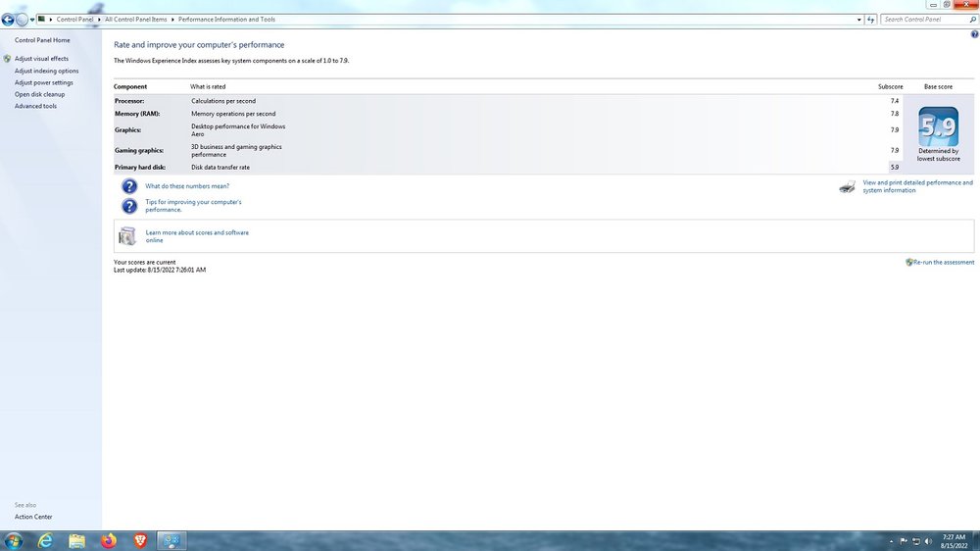Show hidden system tray icons

pos(891,541)
